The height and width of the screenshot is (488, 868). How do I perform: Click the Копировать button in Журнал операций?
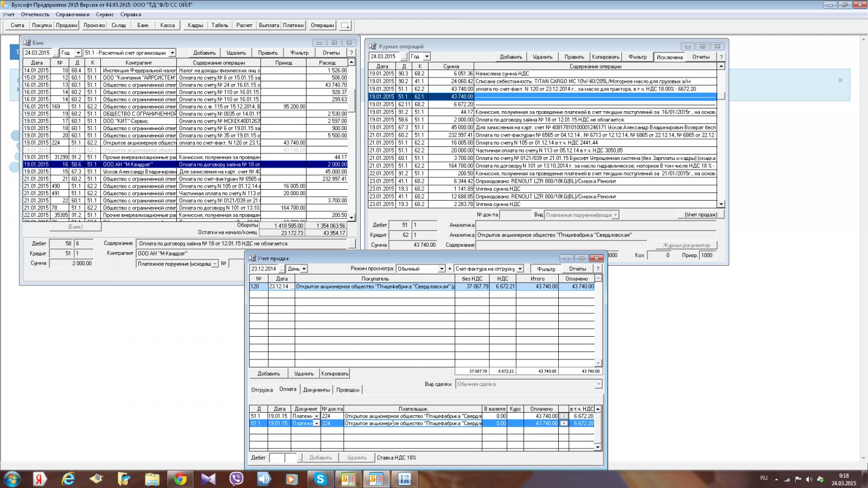(x=605, y=57)
